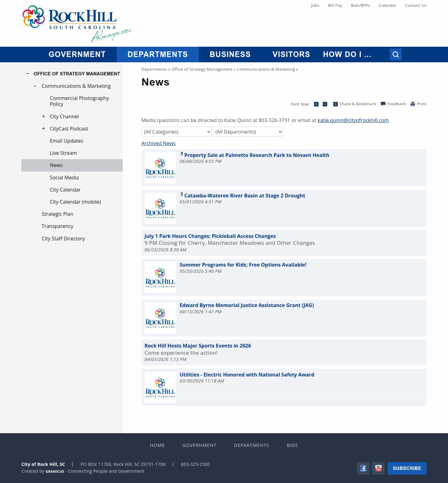Open Property Sale at Palmetto Research Park article

point(257,155)
